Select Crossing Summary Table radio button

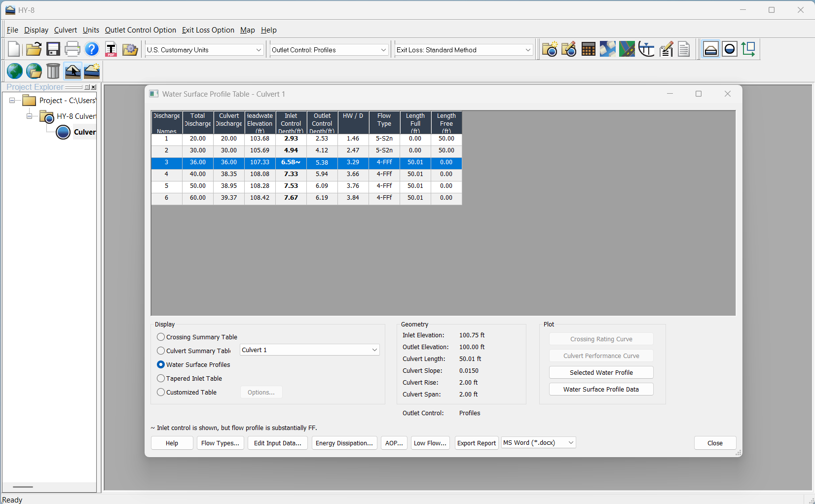pos(161,337)
